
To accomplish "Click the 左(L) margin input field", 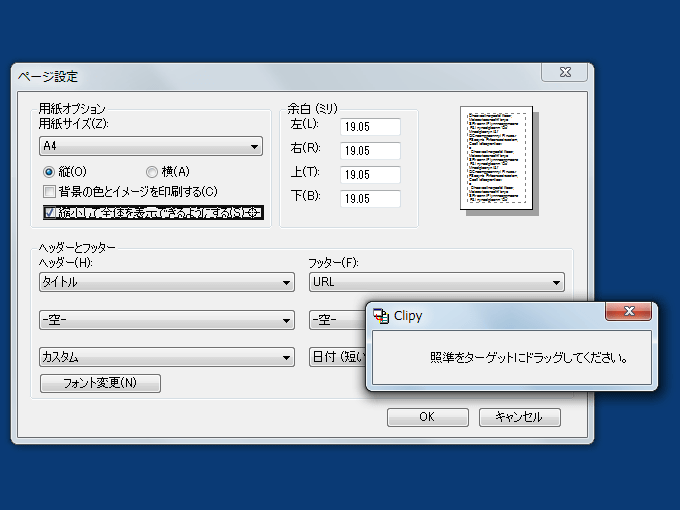I will [370, 127].
